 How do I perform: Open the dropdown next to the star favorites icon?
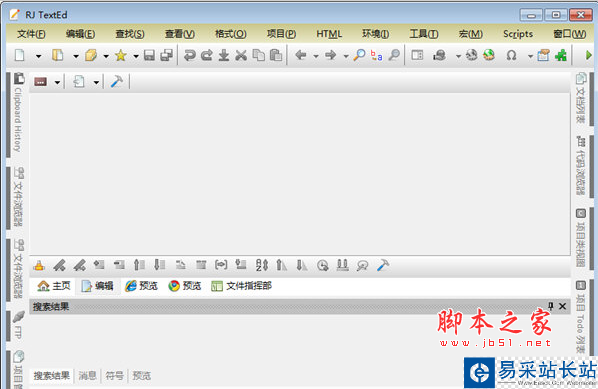[136, 56]
